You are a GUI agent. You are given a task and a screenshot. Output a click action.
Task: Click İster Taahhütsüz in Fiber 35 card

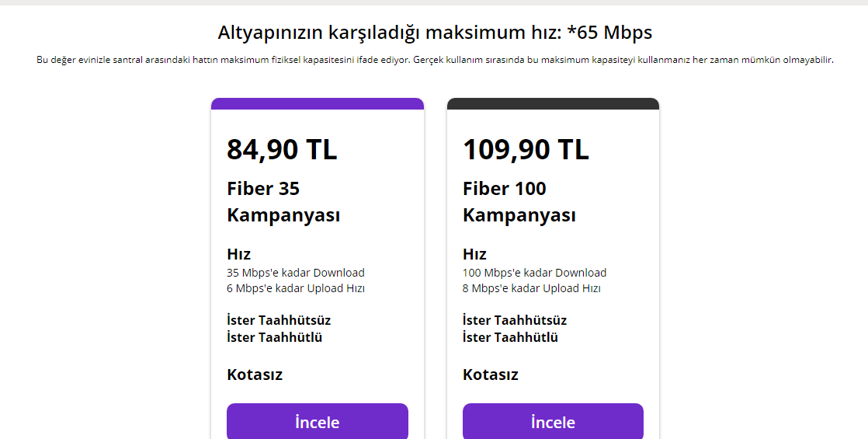point(279,320)
